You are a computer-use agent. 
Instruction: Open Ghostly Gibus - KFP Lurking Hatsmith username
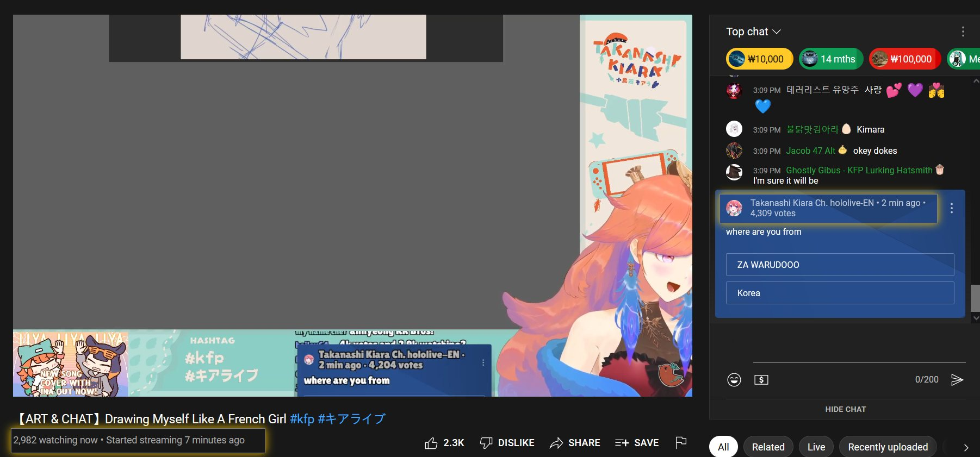(859, 170)
